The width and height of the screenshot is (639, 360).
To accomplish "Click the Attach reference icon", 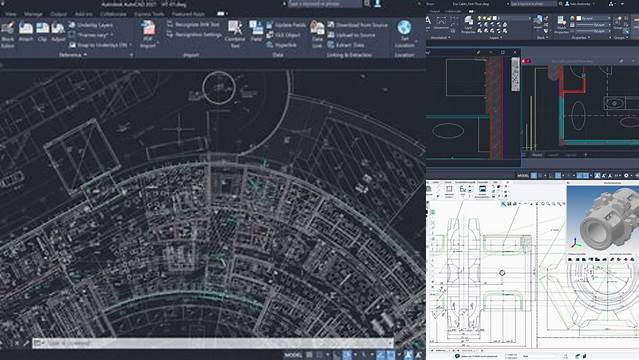I will (x=26, y=32).
